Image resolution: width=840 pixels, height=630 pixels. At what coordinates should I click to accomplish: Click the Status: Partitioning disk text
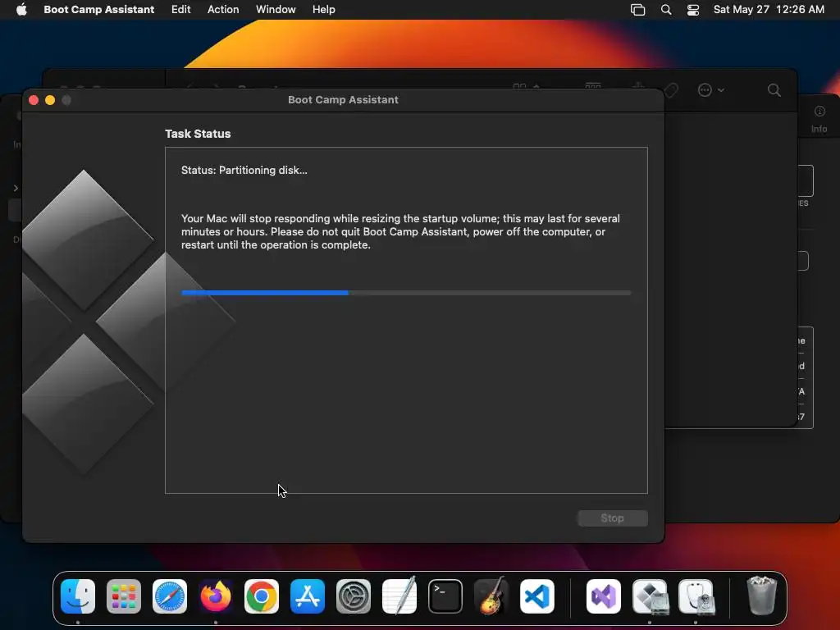[x=244, y=170]
